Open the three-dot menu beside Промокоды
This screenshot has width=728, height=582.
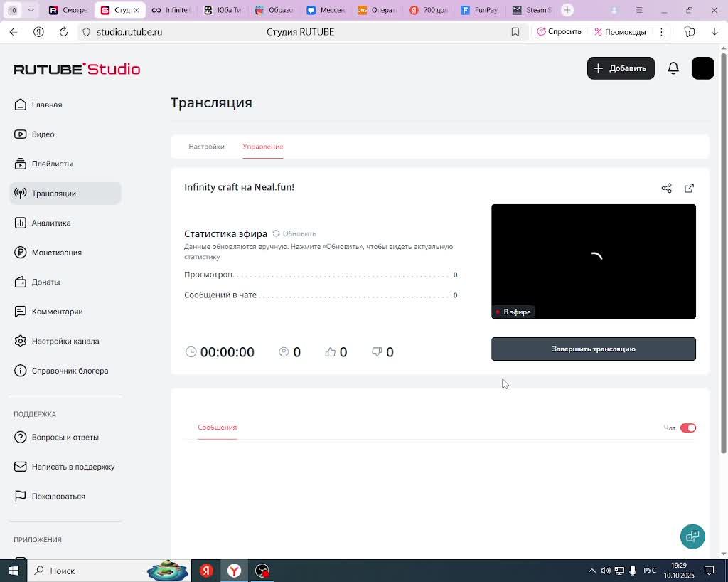[x=661, y=31]
